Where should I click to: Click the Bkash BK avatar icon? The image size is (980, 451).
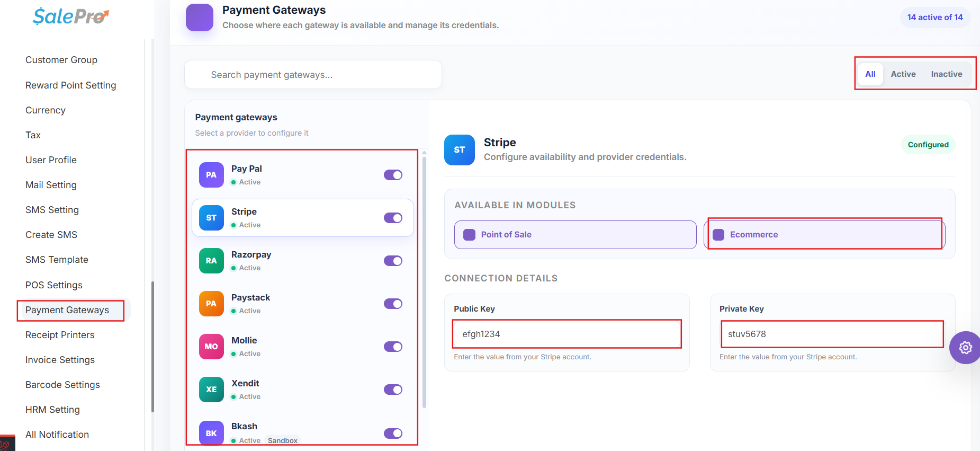tap(211, 433)
